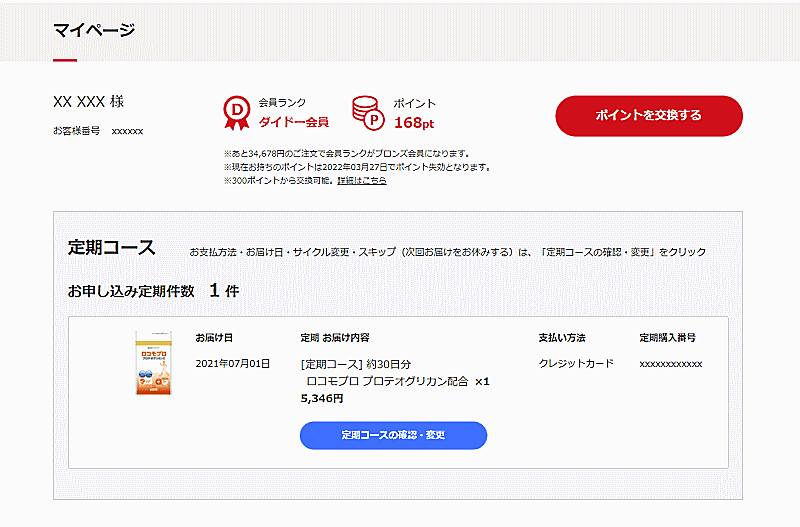800x527 pixels.
Task: Click the member rank D badge icon
Action: tap(236, 113)
